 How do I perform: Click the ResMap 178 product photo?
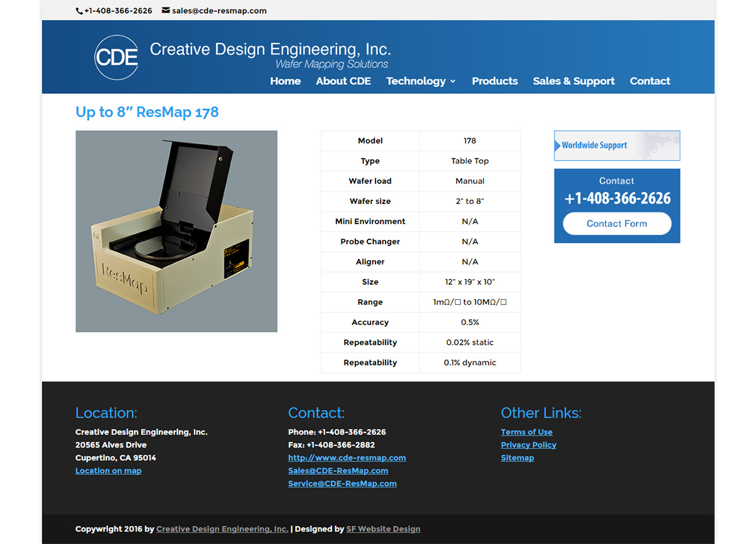(176, 231)
